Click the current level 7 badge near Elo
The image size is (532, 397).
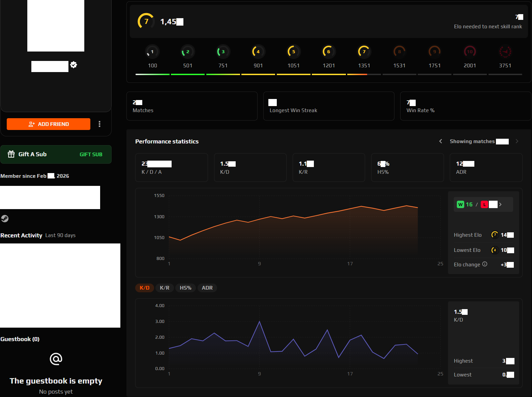(x=146, y=21)
